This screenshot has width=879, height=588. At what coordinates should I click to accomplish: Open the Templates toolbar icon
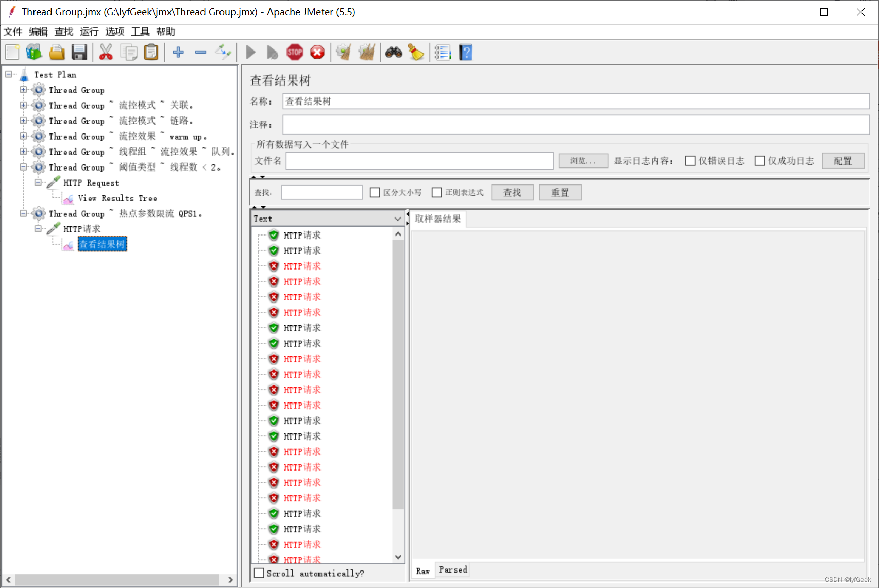pos(34,53)
